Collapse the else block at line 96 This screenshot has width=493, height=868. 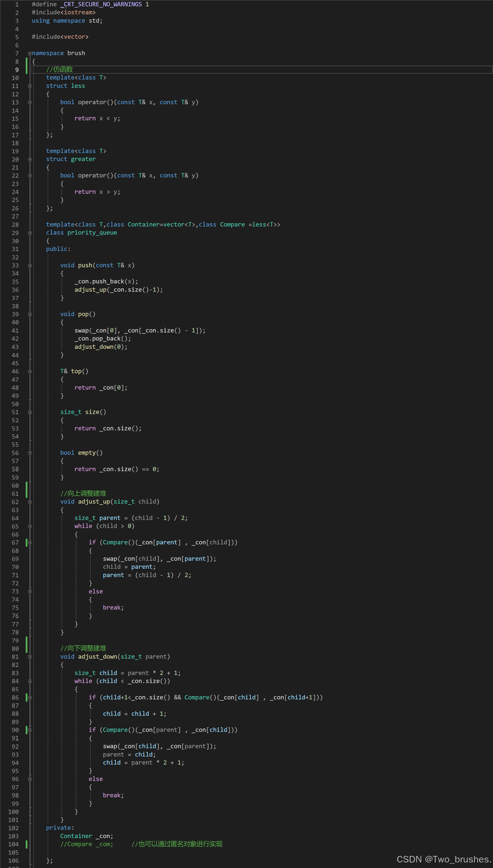tap(30, 779)
